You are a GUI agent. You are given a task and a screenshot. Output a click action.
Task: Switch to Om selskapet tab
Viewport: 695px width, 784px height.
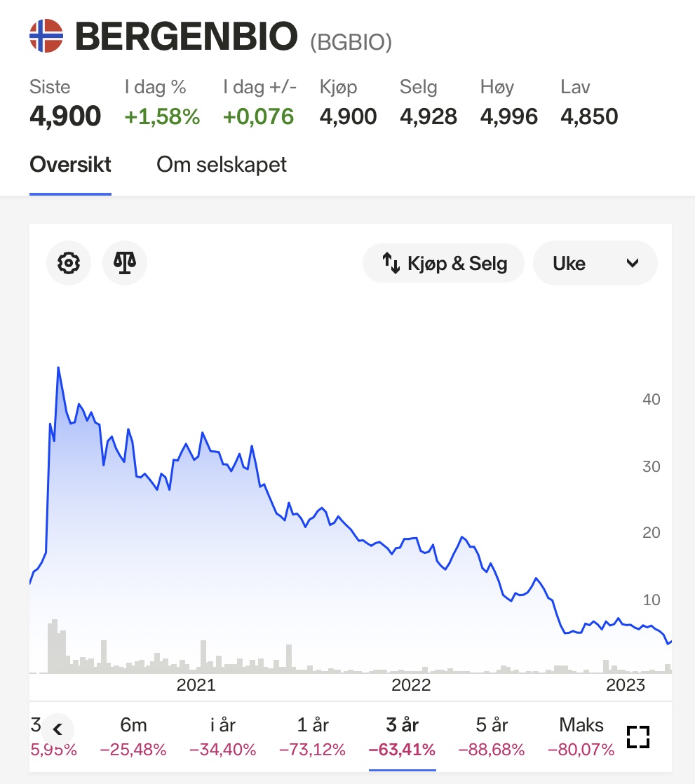[x=222, y=165]
